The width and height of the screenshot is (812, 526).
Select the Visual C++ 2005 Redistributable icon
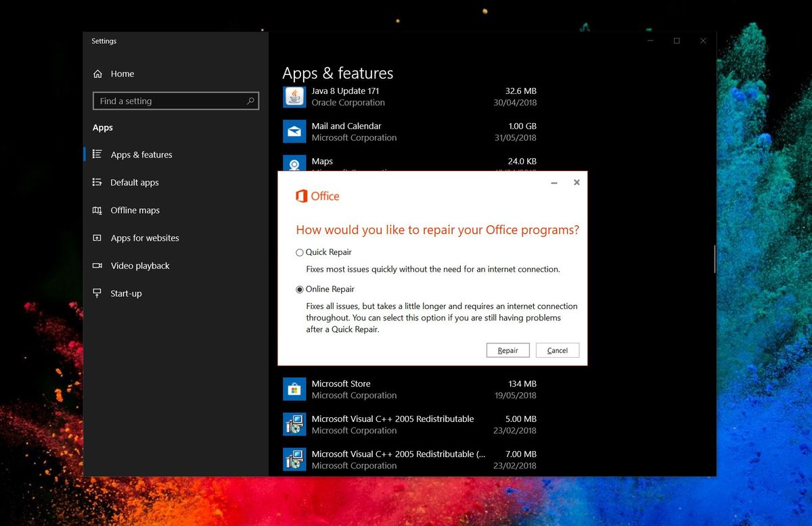[294, 424]
